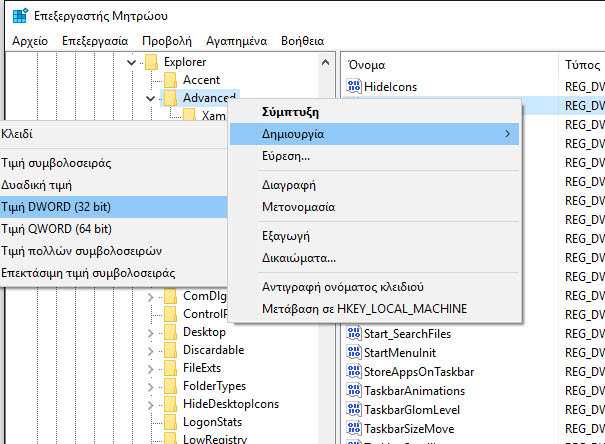
Task: Select the HideDesktopIcons folder icon
Action: [x=170, y=404]
